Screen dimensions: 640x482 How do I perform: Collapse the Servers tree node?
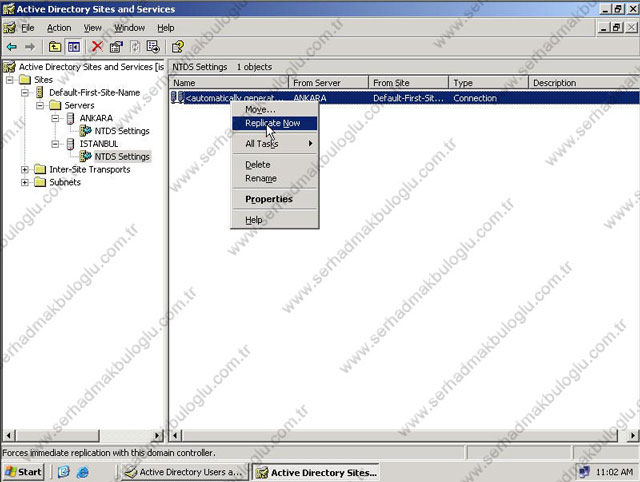40,106
